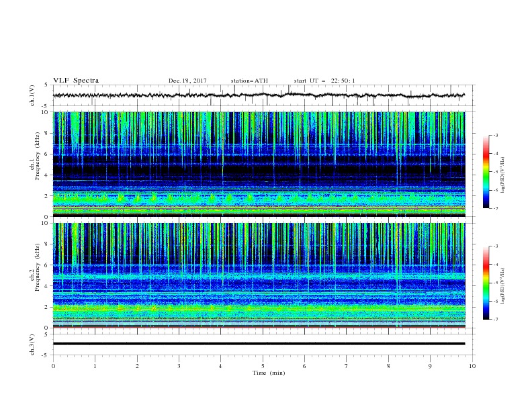
Task: Click the 'Time (min)' x-axis label
Action: tap(269, 373)
